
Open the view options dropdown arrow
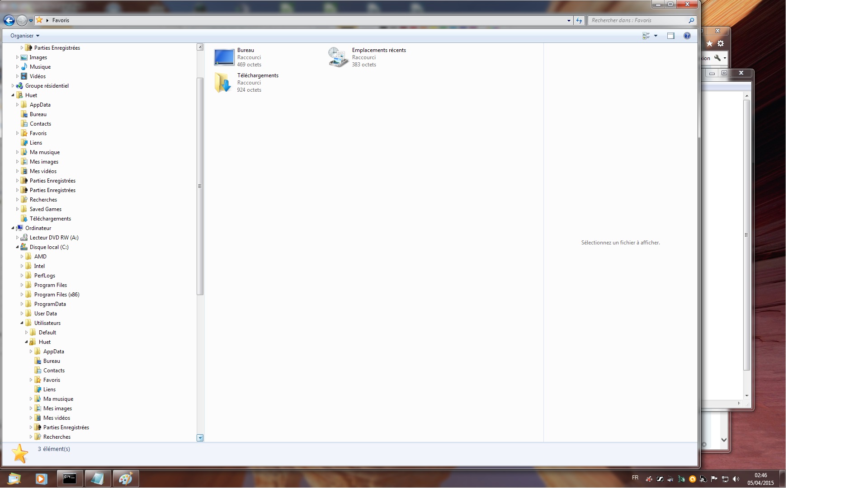656,36
